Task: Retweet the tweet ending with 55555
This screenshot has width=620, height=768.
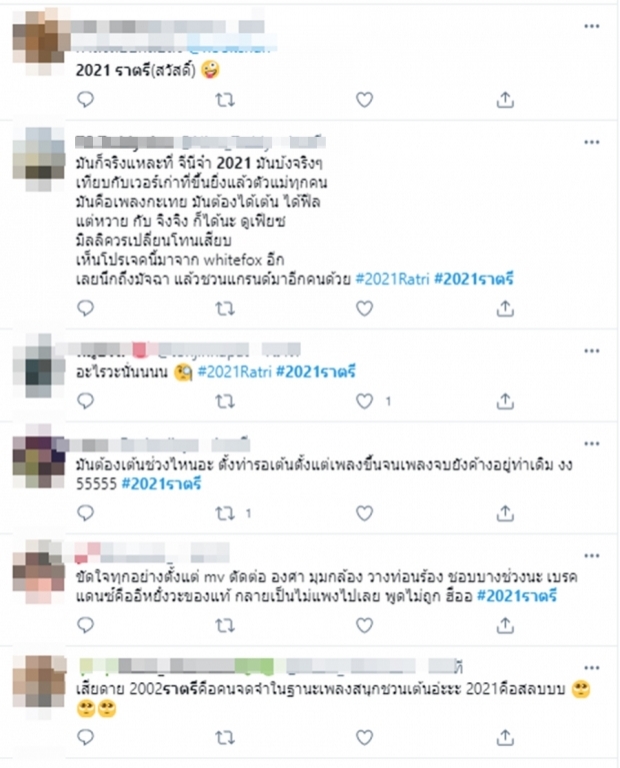Action: tap(225, 513)
